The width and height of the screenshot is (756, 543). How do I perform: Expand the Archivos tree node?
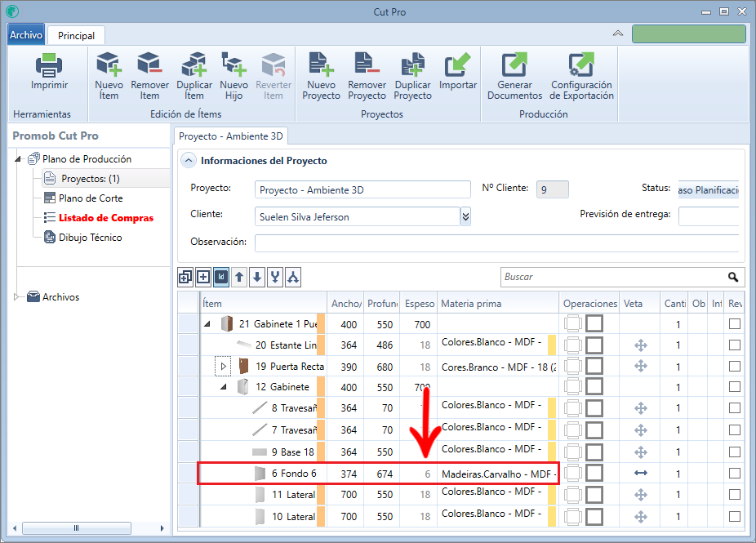click(16, 296)
